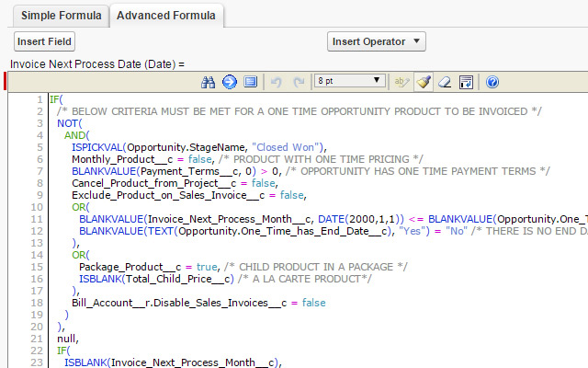Click the go to line arrow icon

pos(229,82)
